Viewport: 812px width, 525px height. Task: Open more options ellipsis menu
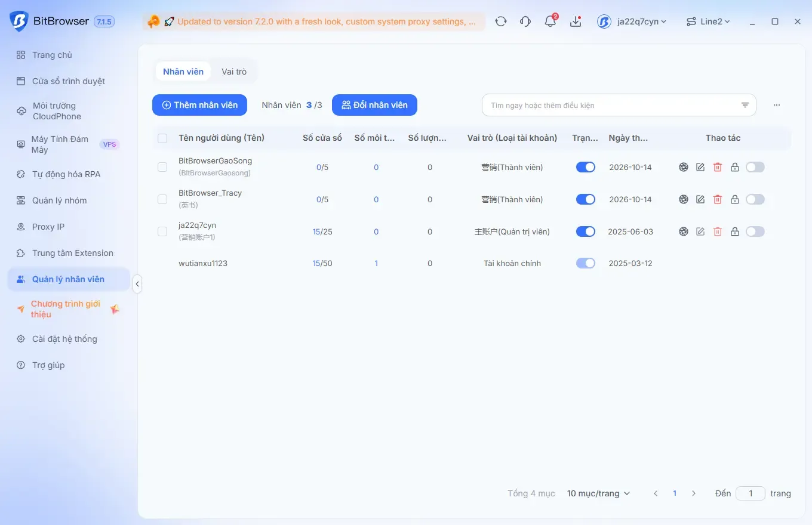point(777,105)
